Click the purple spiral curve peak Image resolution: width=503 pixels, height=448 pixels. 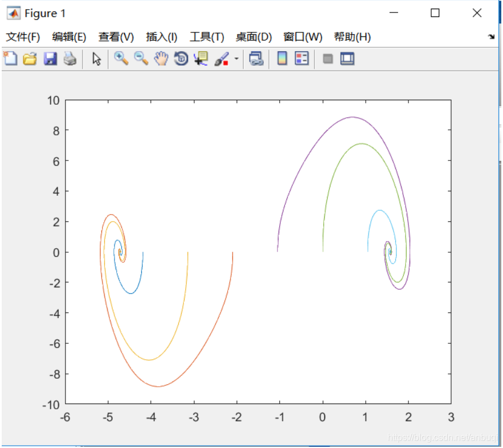(353, 117)
